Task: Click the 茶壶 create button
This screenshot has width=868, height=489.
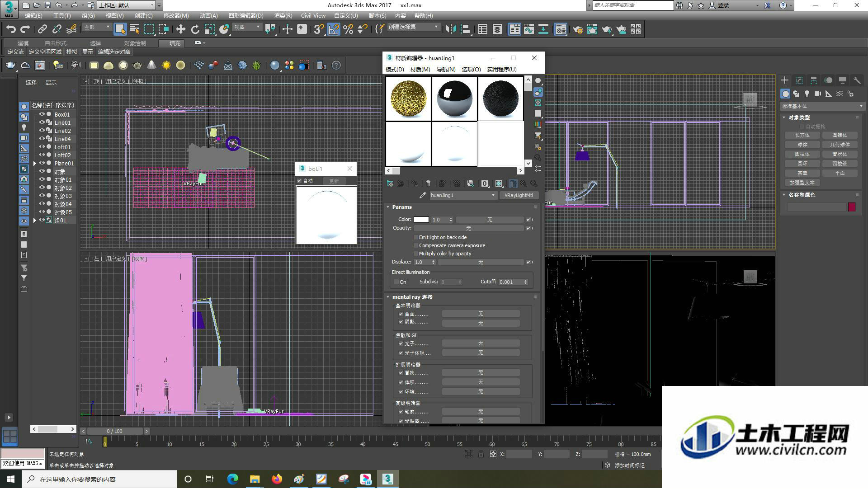Action: click(802, 173)
